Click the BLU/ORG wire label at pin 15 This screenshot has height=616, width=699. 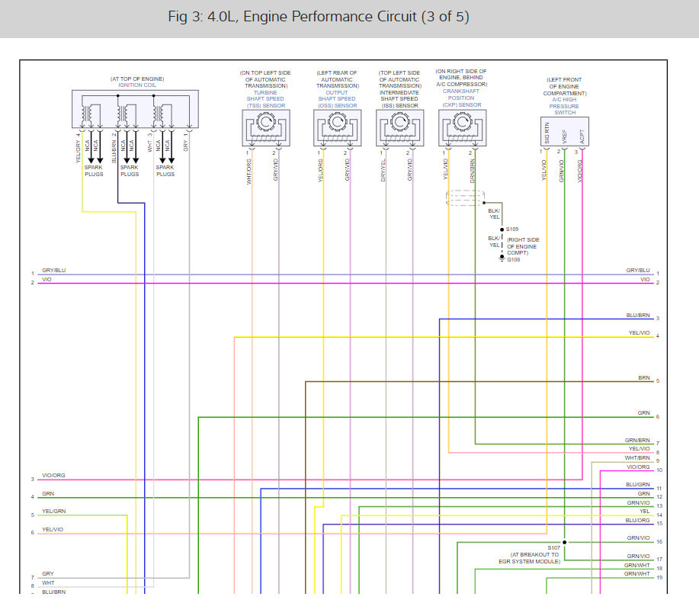637,520
